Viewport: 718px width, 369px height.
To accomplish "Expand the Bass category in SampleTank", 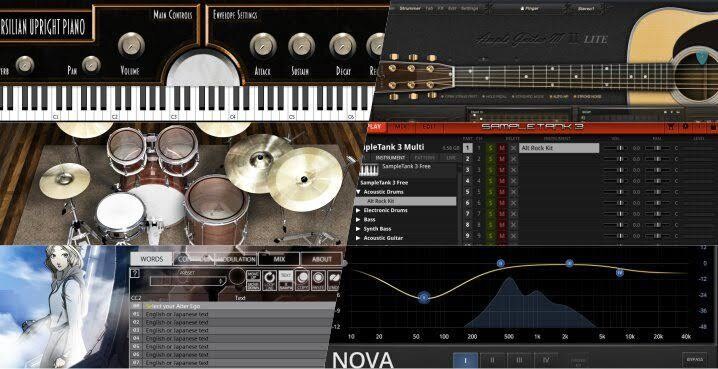I will [x=359, y=219].
